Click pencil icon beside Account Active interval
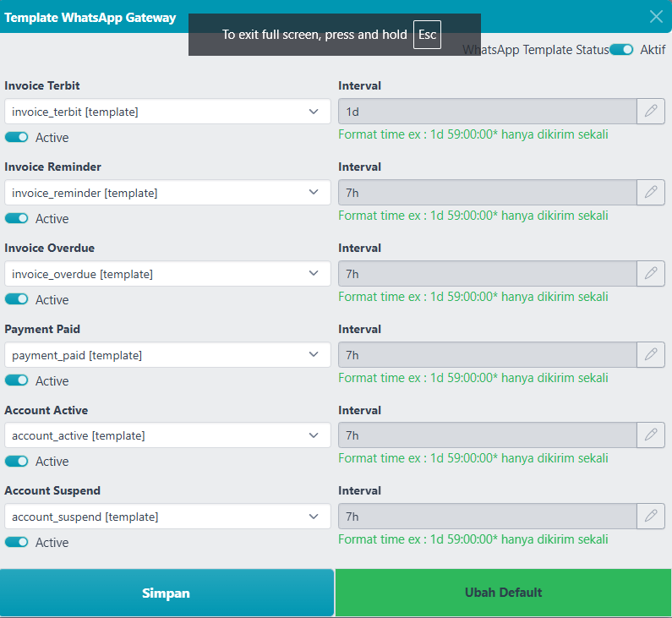 click(651, 435)
